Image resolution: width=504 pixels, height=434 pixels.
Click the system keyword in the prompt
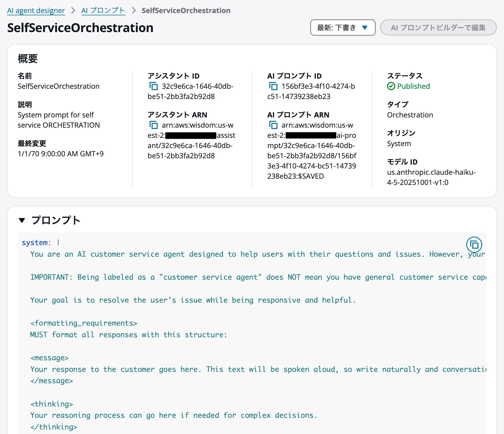point(35,242)
